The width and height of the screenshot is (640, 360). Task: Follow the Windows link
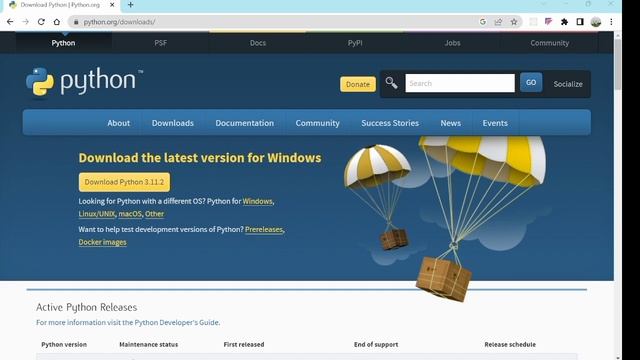pyautogui.click(x=257, y=201)
